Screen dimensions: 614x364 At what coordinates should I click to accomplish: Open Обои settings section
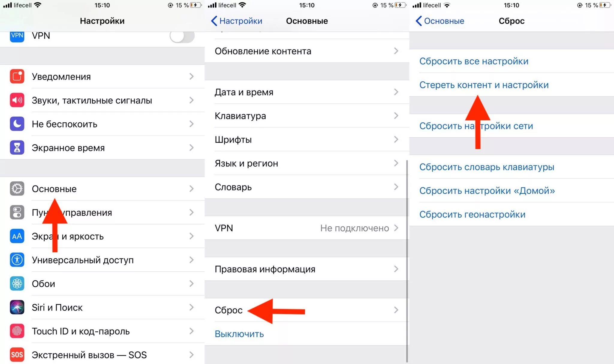click(102, 284)
